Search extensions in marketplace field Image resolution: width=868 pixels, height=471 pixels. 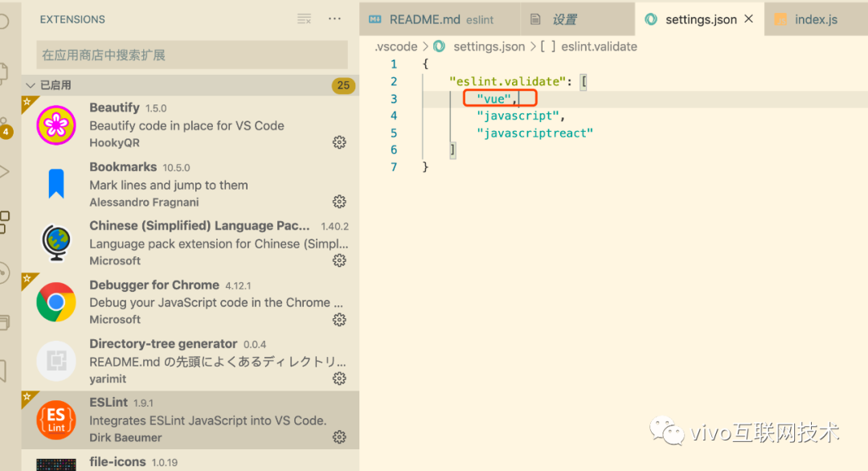point(192,55)
